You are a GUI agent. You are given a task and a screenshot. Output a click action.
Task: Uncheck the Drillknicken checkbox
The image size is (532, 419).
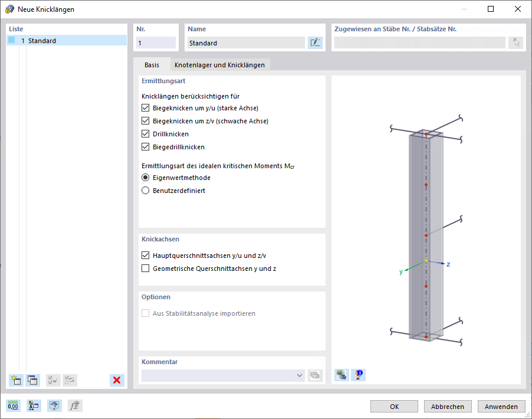pyautogui.click(x=145, y=134)
